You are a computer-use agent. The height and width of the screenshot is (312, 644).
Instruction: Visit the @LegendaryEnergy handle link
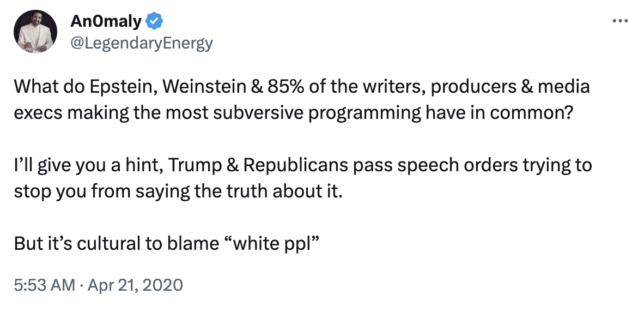pos(142,43)
